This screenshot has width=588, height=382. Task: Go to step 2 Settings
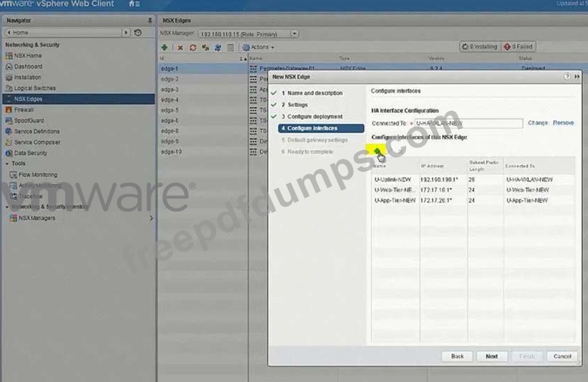(x=294, y=105)
